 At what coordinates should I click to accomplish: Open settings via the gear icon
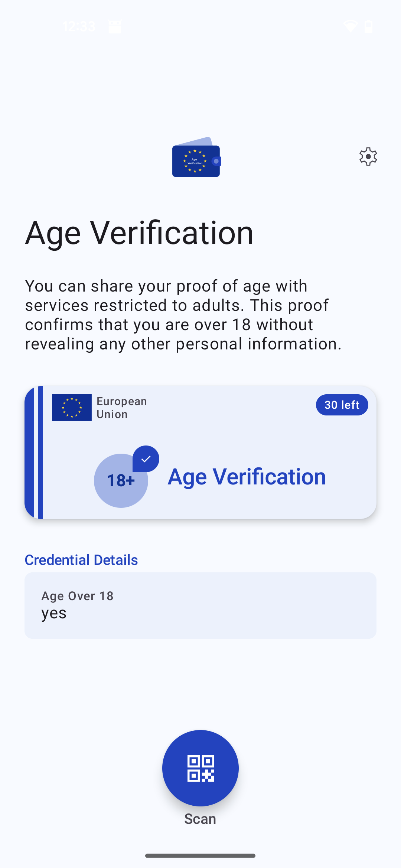pyautogui.click(x=368, y=157)
